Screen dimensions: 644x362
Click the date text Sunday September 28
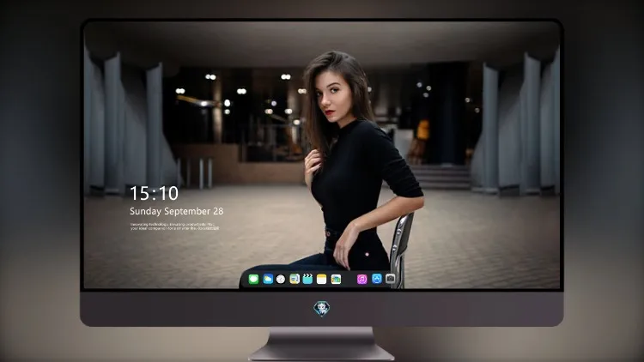click(x=177, y=211)
